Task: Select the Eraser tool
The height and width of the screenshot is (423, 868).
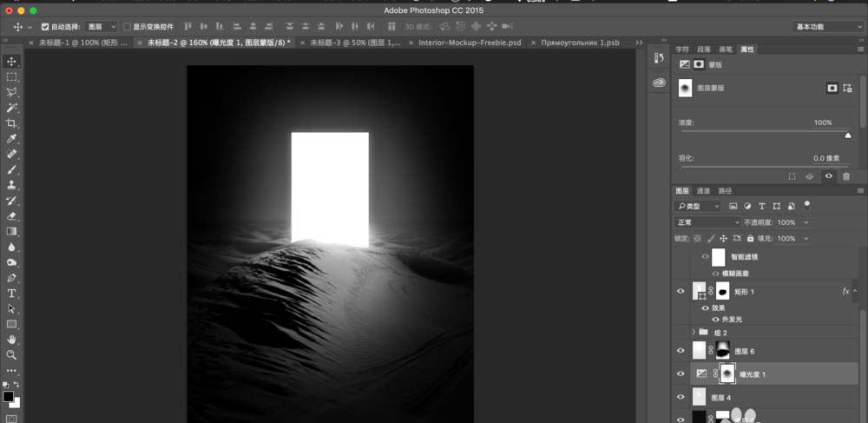Action: pos(11,216)
